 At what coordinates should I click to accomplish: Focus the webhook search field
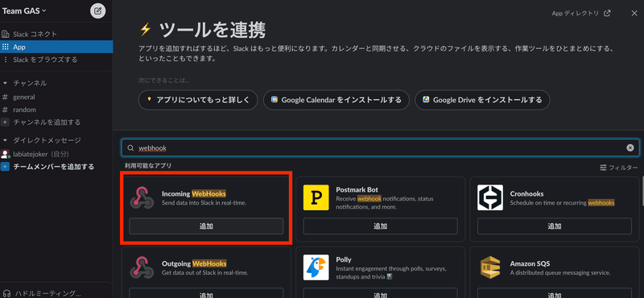380,148
